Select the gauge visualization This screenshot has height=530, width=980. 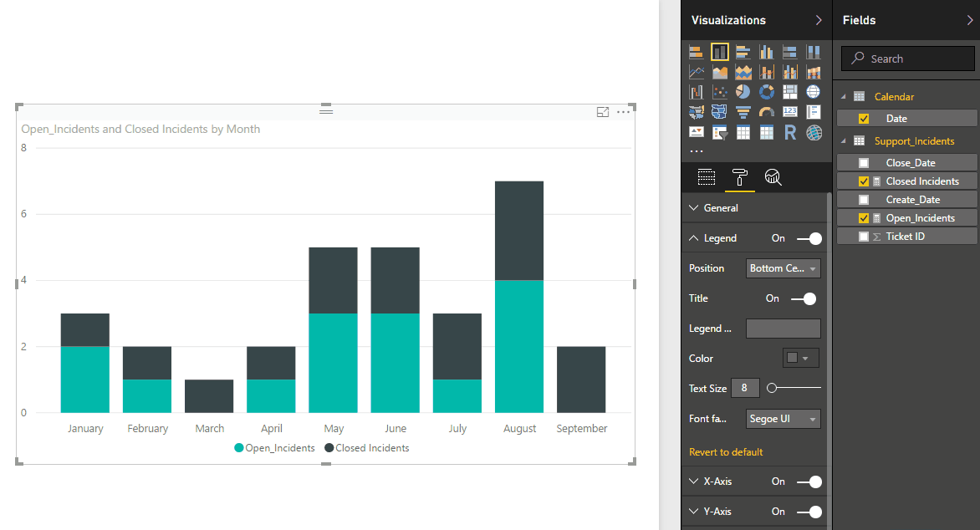[x=766, y=113]
